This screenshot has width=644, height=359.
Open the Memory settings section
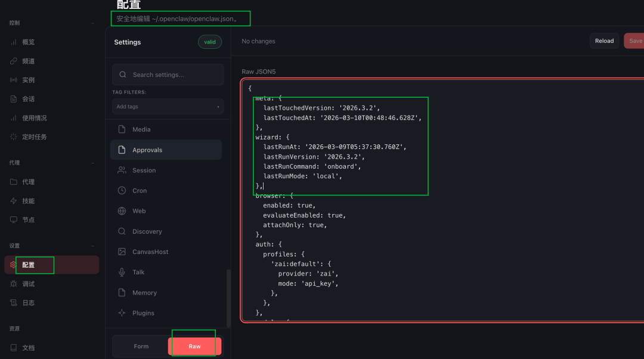click(166, 292)
